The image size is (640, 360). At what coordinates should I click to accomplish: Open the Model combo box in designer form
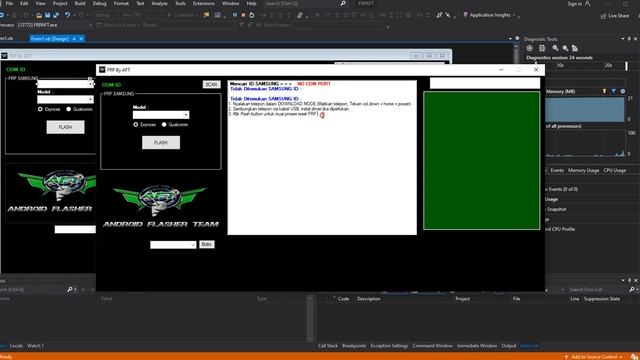coord(90,99)
